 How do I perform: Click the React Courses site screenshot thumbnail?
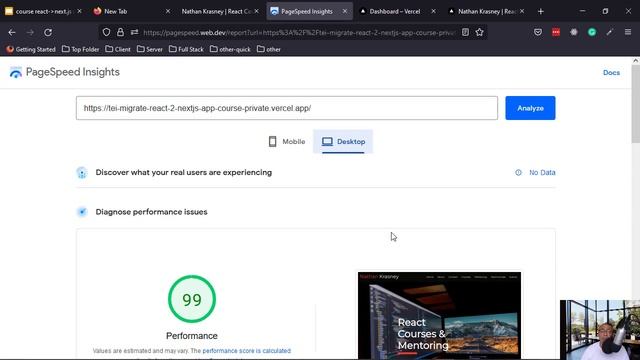coord(439,316)
